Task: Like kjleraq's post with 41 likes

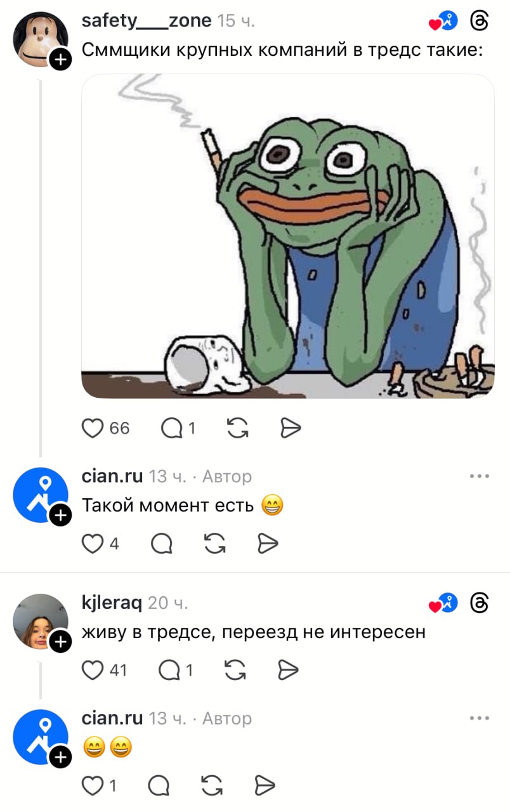Action: (93, 670)
